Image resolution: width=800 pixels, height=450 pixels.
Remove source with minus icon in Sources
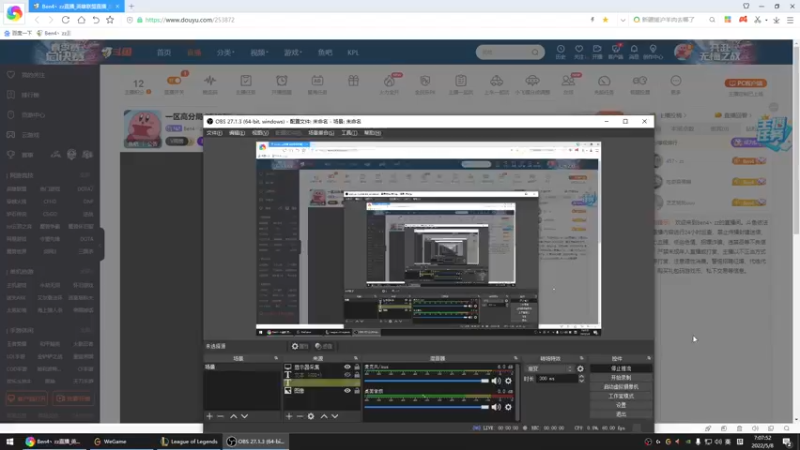299,416
